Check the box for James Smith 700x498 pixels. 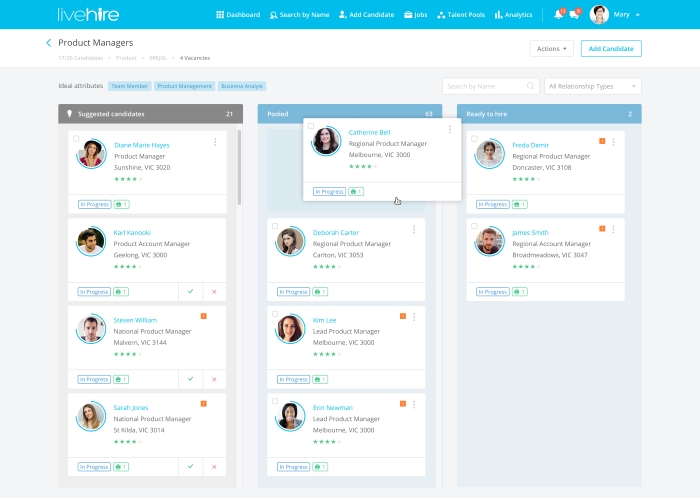[474, 226]
